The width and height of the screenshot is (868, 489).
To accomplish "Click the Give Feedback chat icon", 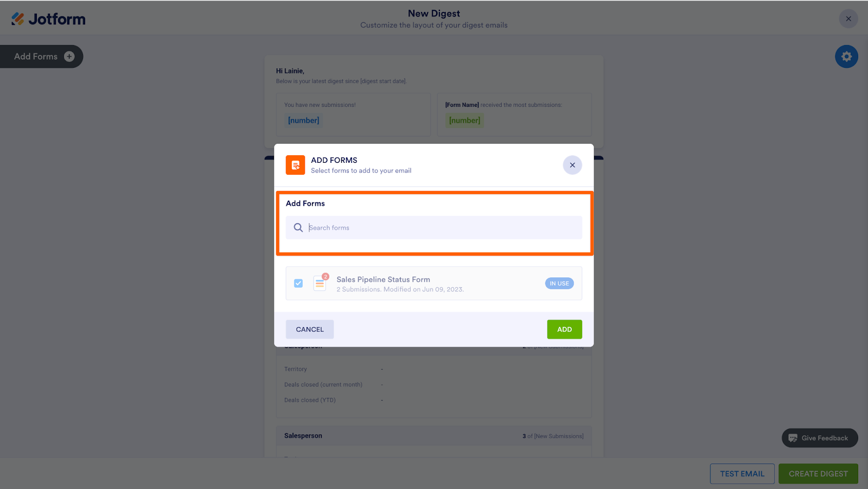I will click(793, 438).
